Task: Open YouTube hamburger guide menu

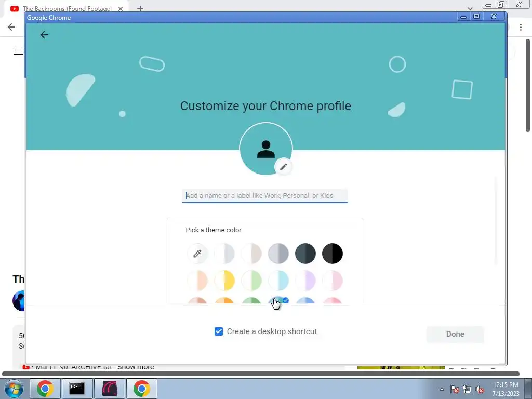Action: (19, 51)
